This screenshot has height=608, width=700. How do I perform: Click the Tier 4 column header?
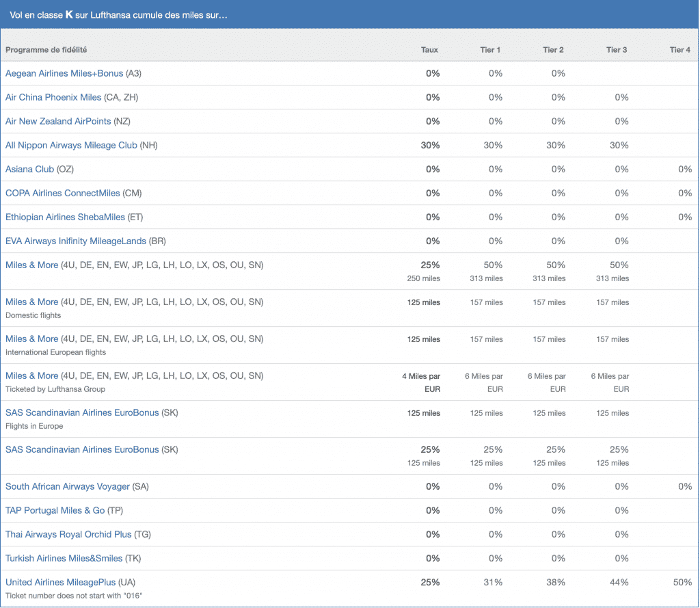[680, 50]
